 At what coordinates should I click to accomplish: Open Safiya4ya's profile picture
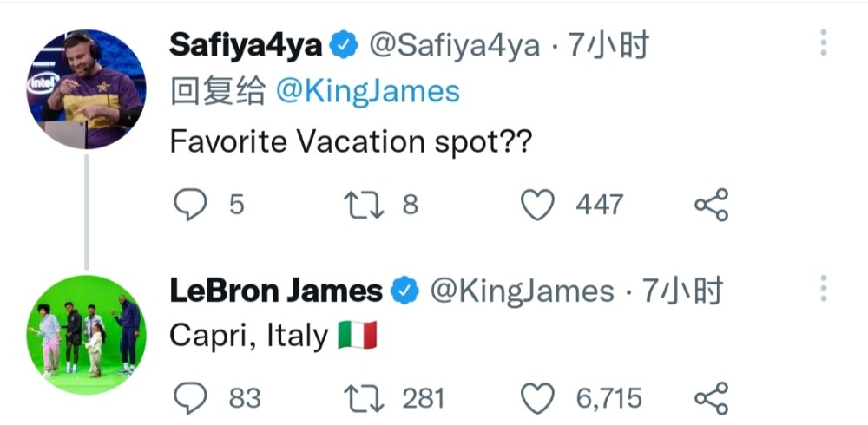(86, 89)
